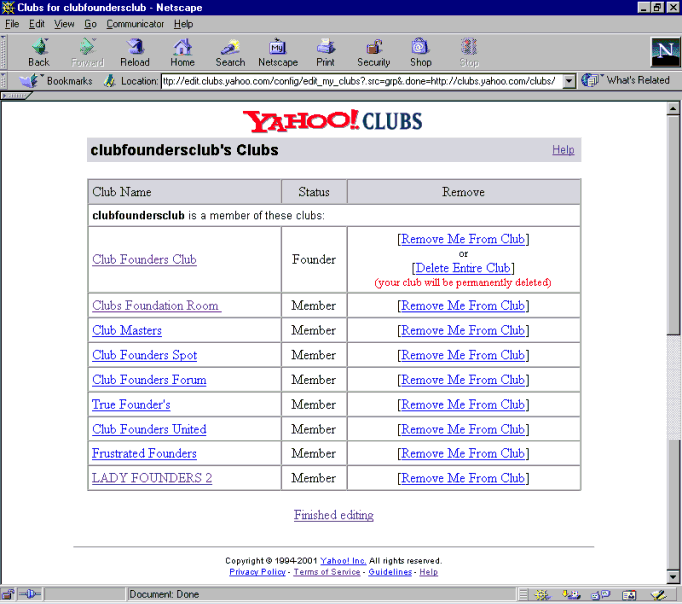Open the True Founder's link
This screenshot has width=682, height=604.
(x=131, y=405)
